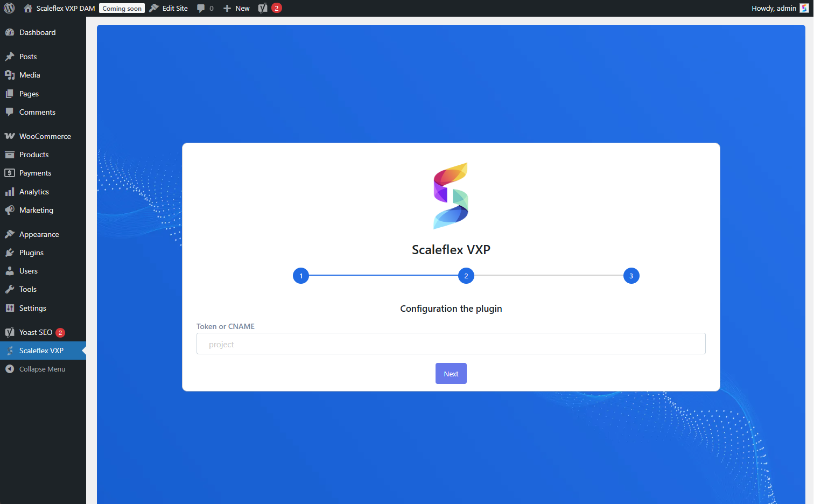Open the Analytics menu label
Image resolution: width=814 pixels, height=504 pixels.
pyautogui.click(x=34, y=192)
